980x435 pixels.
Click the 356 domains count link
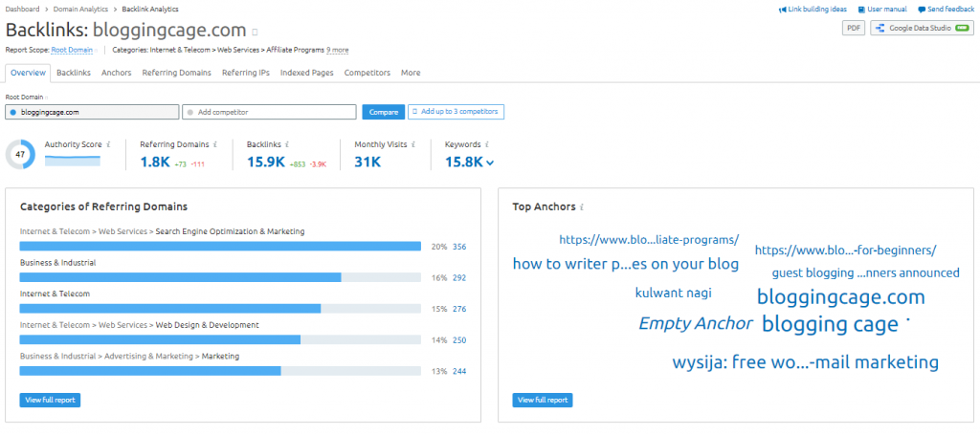(459, 247)
